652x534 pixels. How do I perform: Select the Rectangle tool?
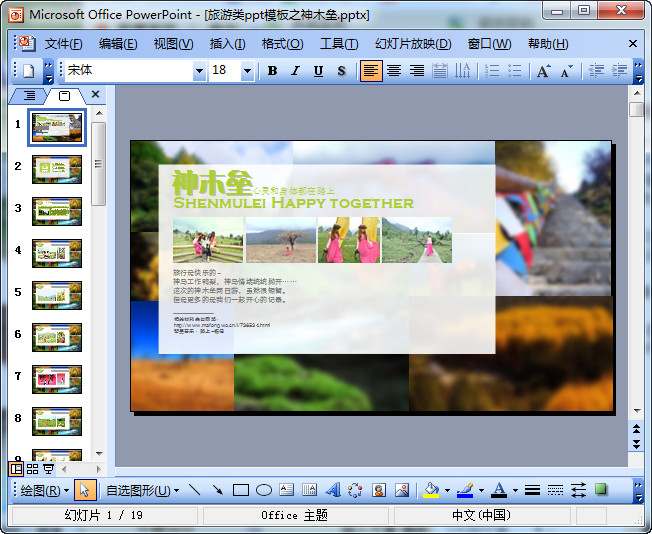(241, 490)
